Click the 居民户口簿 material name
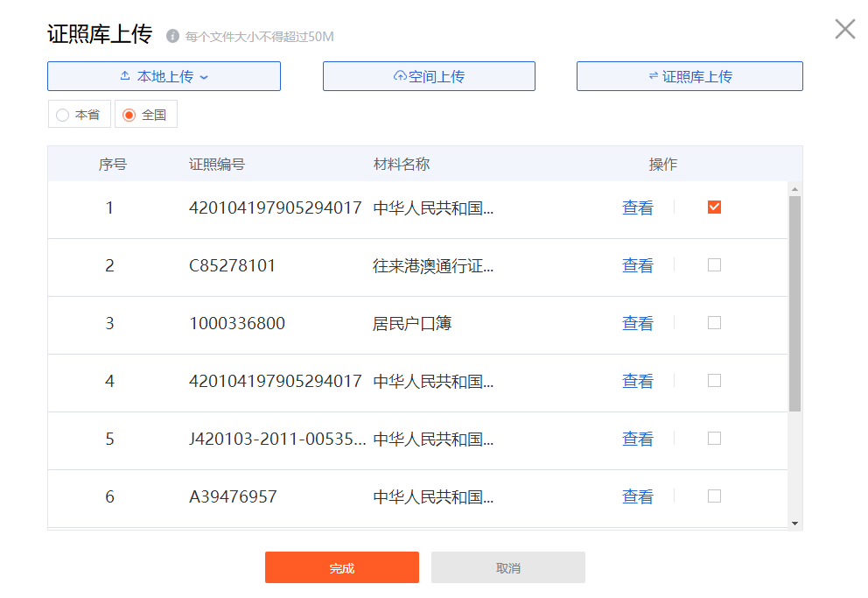Image resolution: width=868 pixels, height=598 pixels. coord(412,323)
